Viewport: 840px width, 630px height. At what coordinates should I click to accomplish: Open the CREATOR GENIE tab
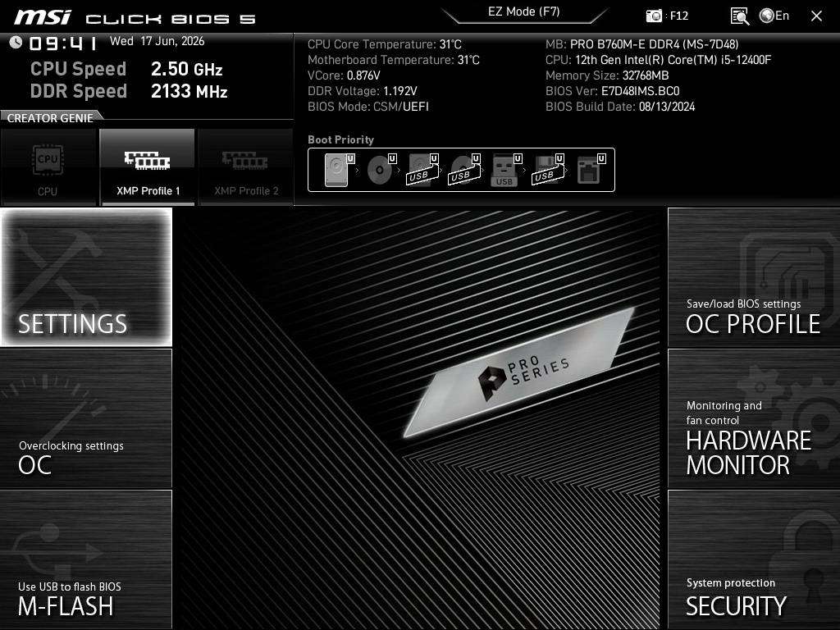click(50, 118)
